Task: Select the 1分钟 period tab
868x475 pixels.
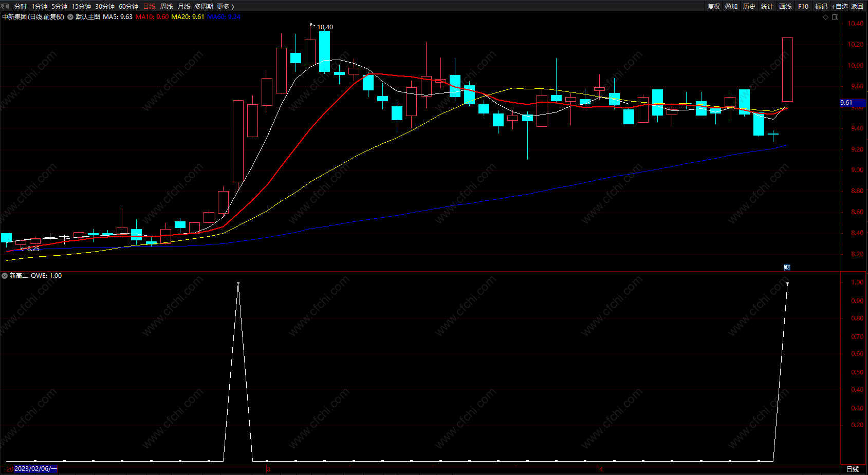Action: tap(39, 7)
